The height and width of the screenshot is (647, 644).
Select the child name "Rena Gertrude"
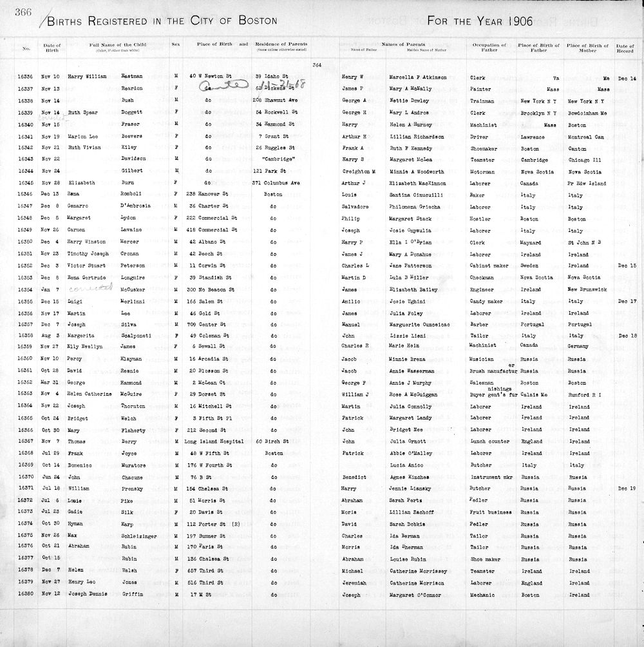pos(86,278)
